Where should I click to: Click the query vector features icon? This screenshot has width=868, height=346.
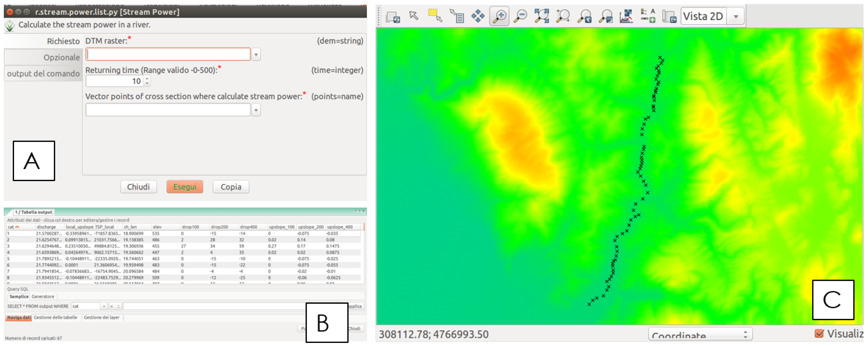[457, 16]
